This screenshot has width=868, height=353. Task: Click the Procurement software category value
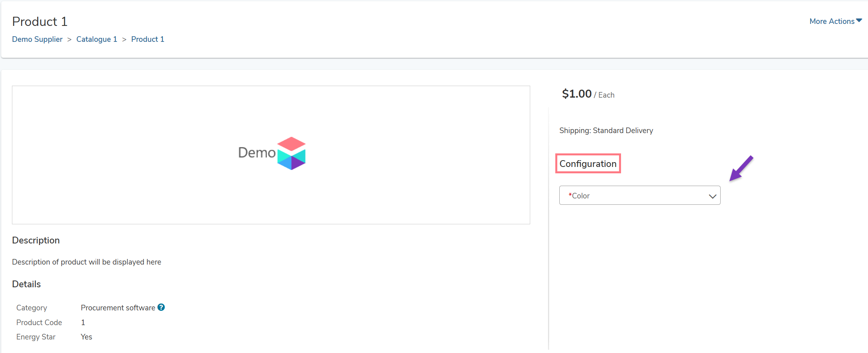point(118,308)
